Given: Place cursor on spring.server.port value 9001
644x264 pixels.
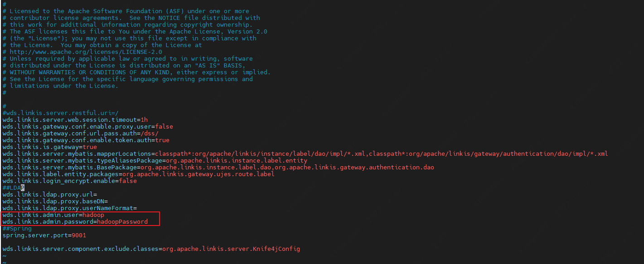Looking at the screenshot, I should 78,235.
